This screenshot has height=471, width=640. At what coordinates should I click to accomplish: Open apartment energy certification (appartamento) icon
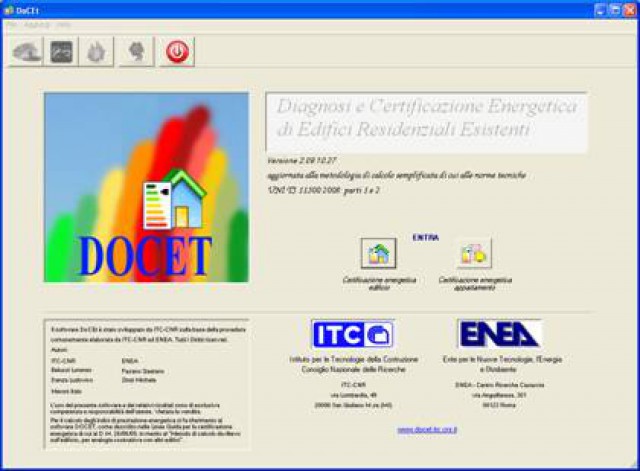(x=474, y=253)
